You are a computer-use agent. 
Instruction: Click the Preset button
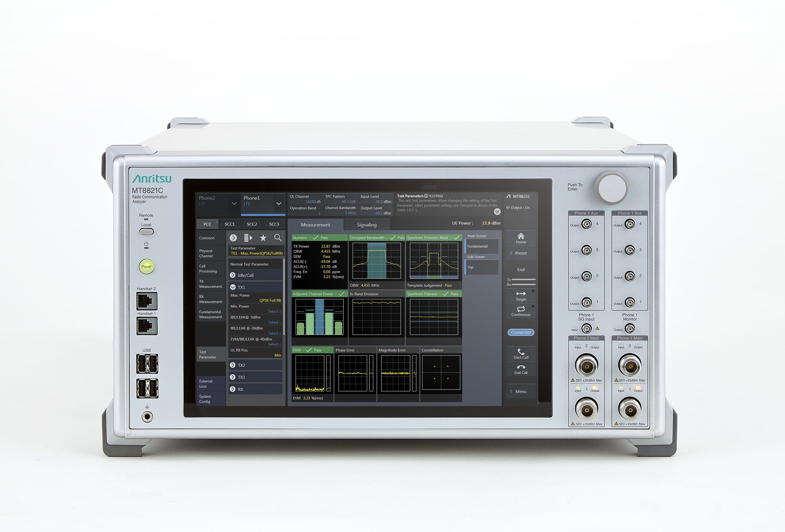point(521,253)
